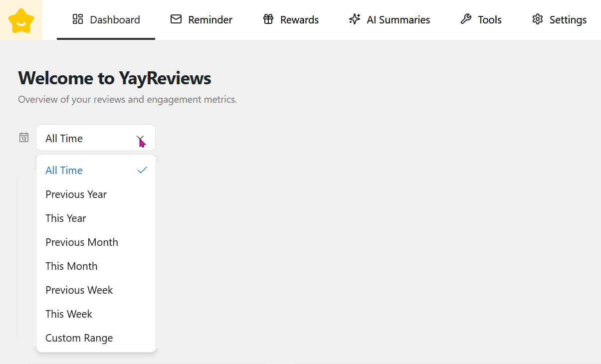Click the YayReviews star logo
Viewport: 601px width, 364px height.
[x=21, y=20]
